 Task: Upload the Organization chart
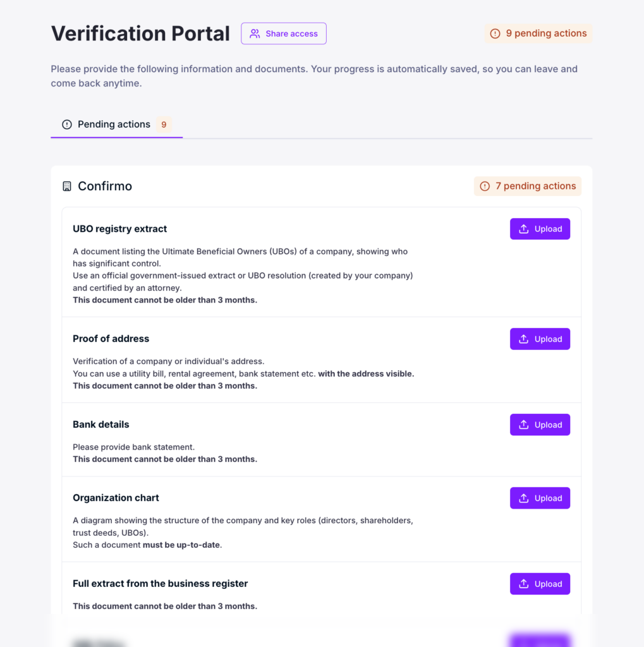540,498
